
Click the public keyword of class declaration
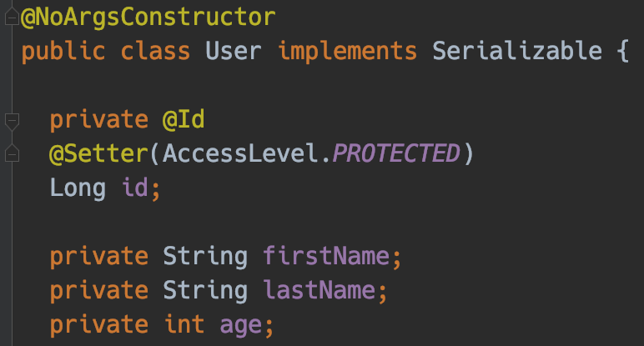[63, 51]
